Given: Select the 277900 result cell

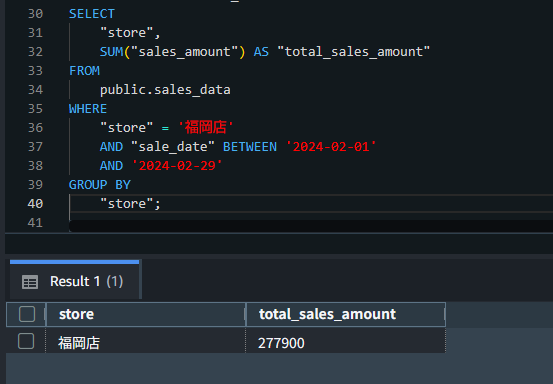Looking at the screenshot, I should pyautogui.click(x=346, y=342).
